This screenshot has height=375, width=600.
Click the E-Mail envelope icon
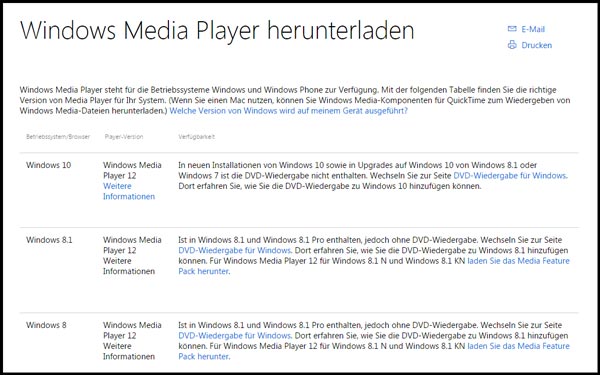point(512,29)
